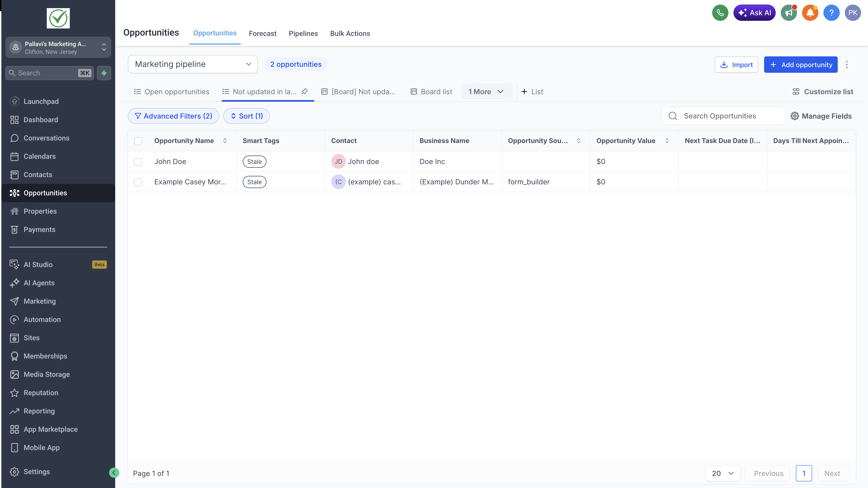Screen dimensions: 868x488
Task: Check the Example Casey Mor... row checkbox
Action: [138, 182]
